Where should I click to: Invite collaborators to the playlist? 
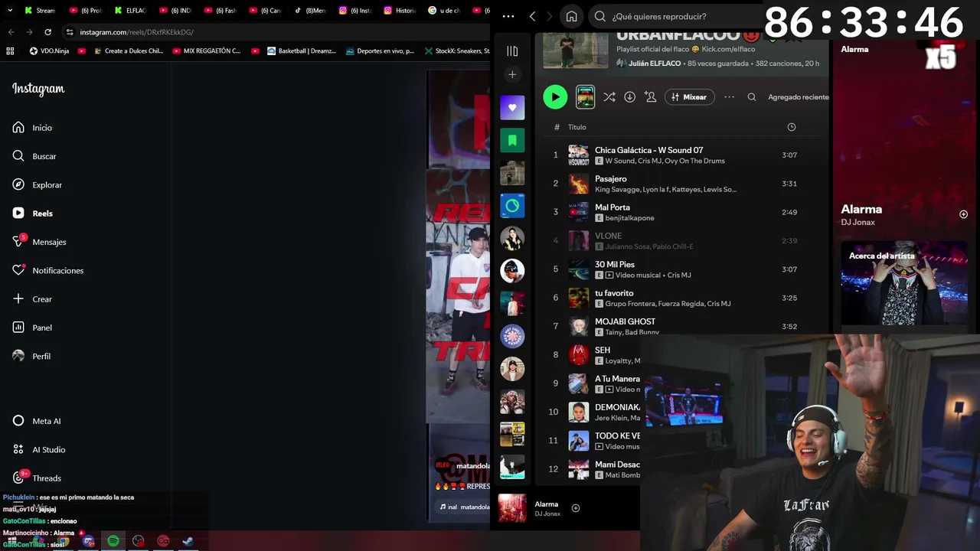pyautogui.click(x=650, y=97)
